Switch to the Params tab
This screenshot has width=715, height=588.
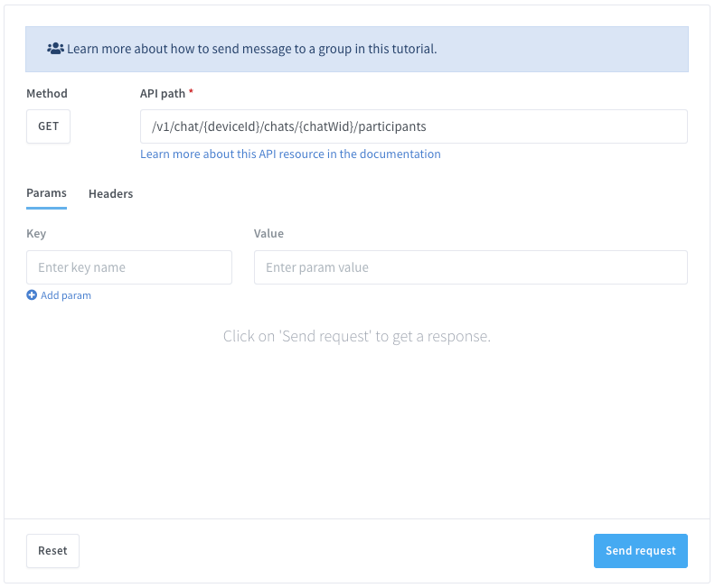(x=46, y=193)
